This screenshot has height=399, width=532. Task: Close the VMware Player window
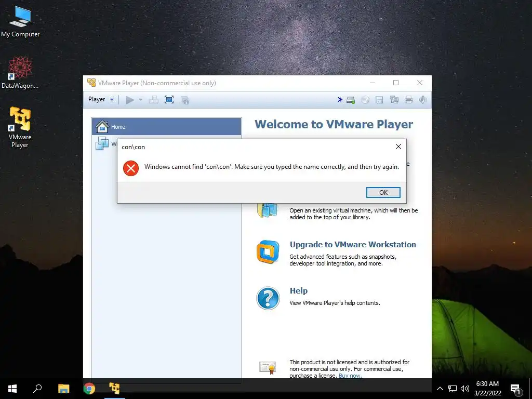coord(420,83)
